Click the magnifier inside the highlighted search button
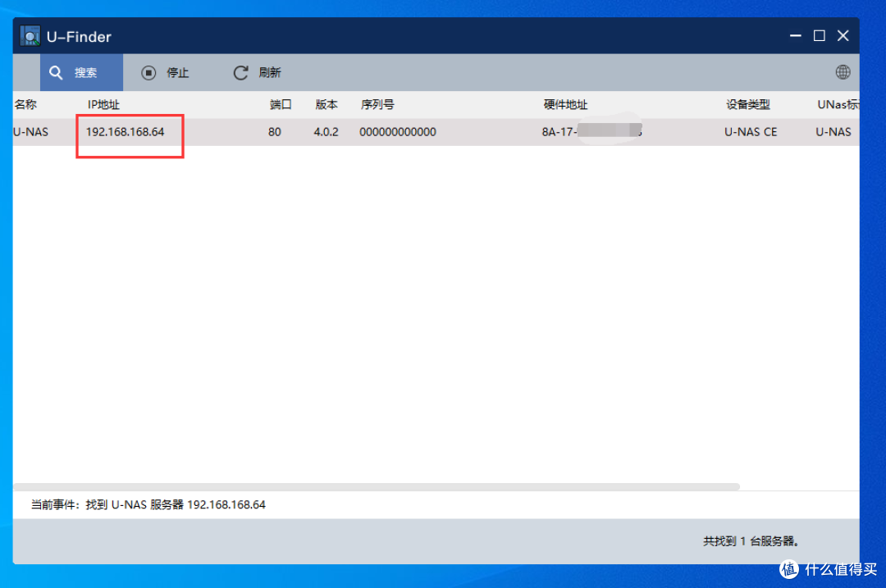Image resolution: width=886 pixels, height=588 pixels. tap(55, 72)
